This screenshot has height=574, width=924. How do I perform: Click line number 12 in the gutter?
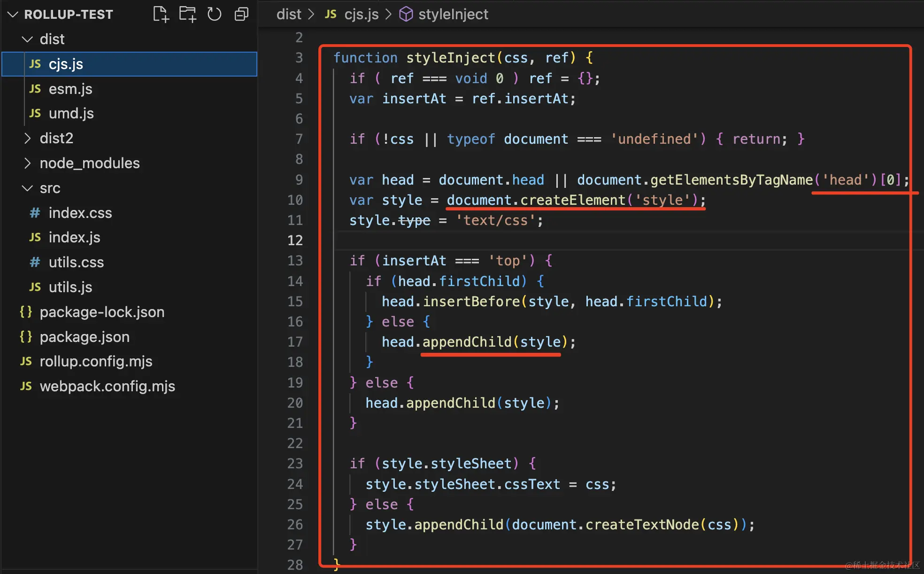(x=295, y=240)
